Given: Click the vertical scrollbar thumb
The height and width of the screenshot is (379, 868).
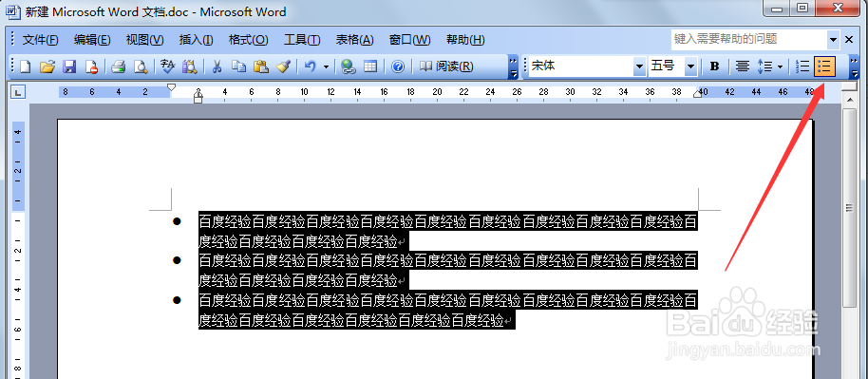Looking at the screenshot, I should pyautogui.click(x=849, y=208).
